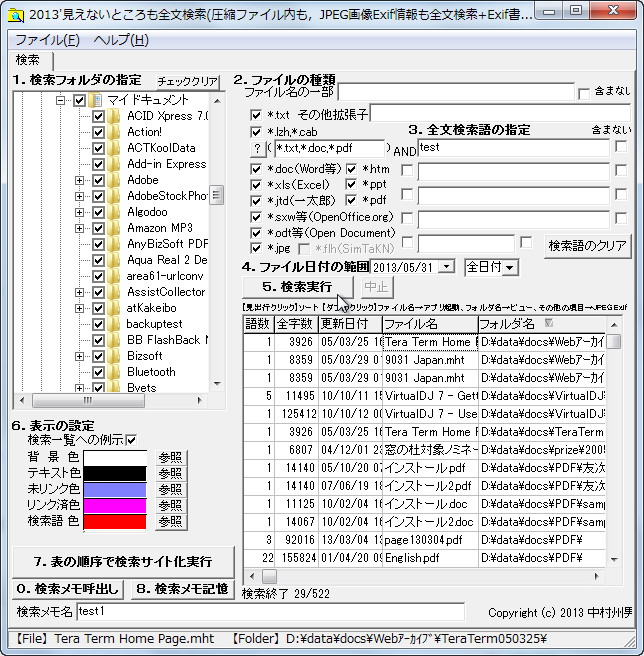Click the Amazon MP3 folder icon

[113, 228]
